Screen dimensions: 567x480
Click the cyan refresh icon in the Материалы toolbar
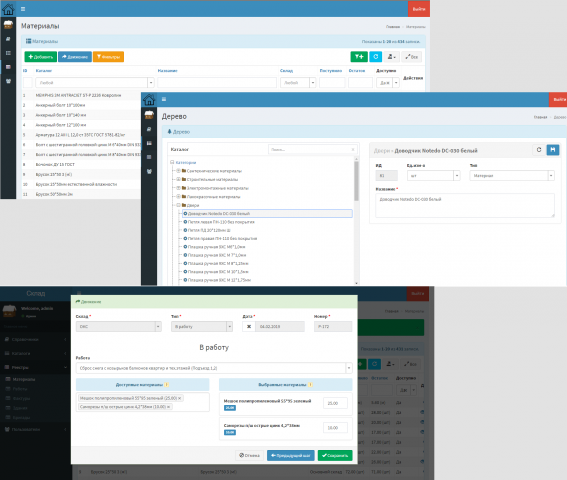pyautogui.click(x=375, y=57)
